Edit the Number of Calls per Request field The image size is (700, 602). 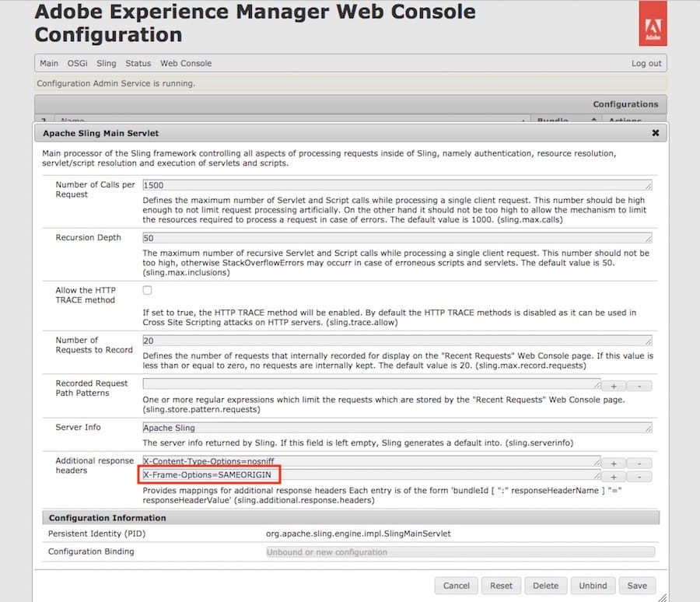[397, 185]
